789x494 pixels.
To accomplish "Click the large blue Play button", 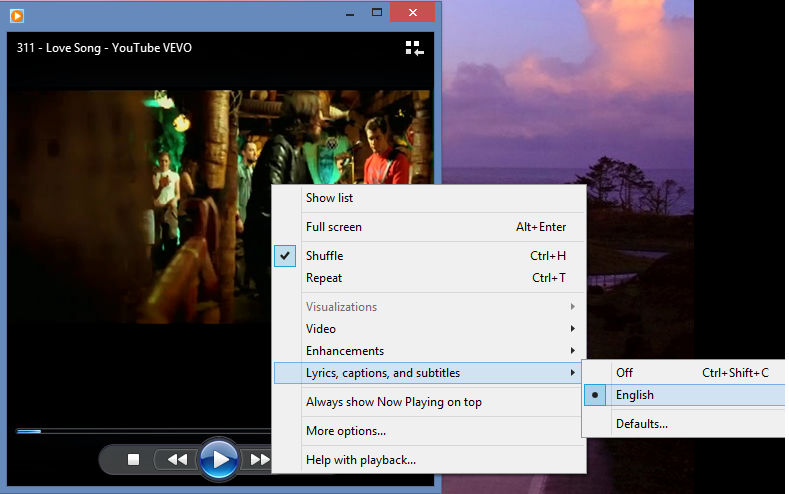I will pos(219,459).
